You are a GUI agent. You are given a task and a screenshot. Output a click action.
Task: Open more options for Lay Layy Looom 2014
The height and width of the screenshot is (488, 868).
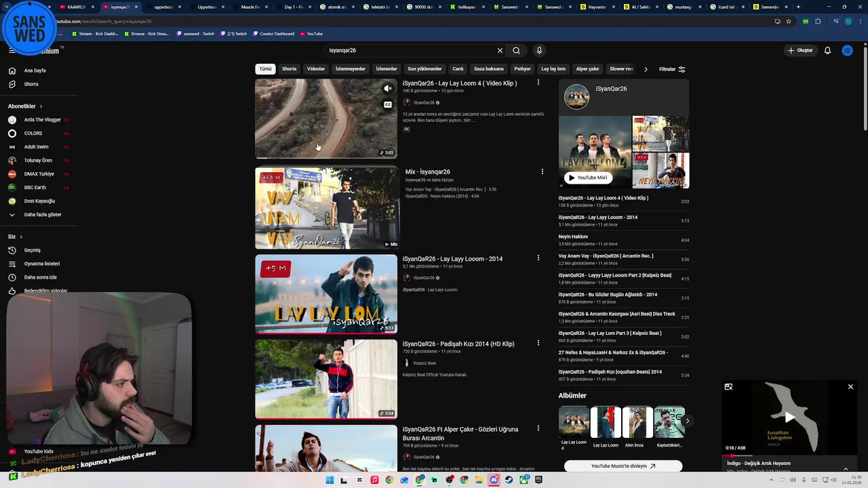(x=538, y=258)
